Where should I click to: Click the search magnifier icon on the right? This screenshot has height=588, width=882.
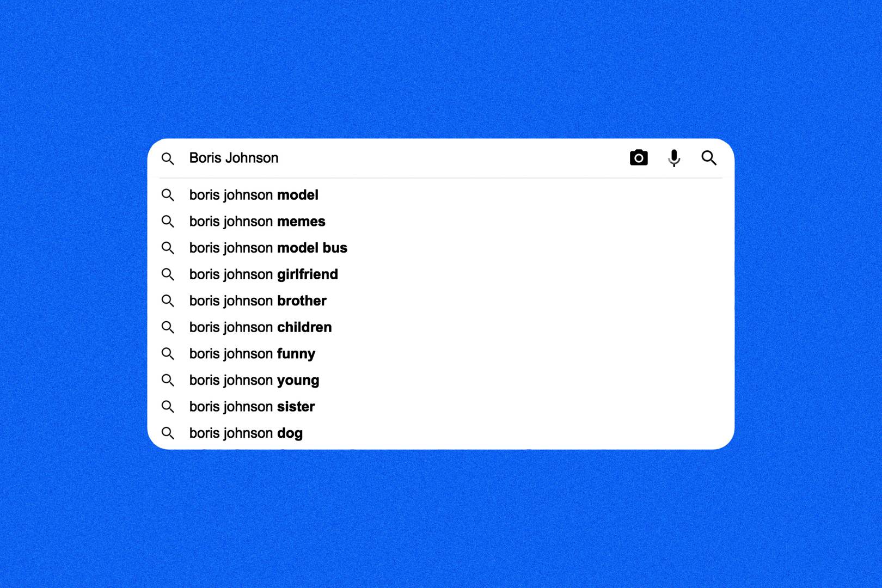[709, 158]
